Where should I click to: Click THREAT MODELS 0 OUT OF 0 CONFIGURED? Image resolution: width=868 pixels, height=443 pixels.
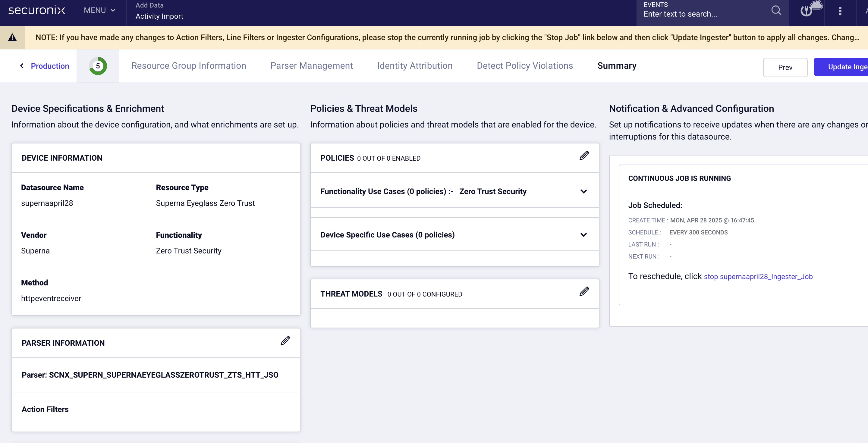tap(391, 294)
